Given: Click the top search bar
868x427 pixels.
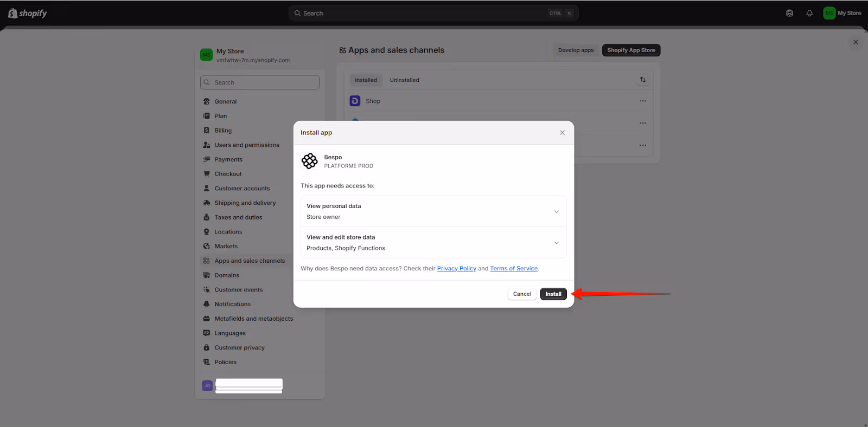Looking at the screenshot, I should (x=433, y=13).
